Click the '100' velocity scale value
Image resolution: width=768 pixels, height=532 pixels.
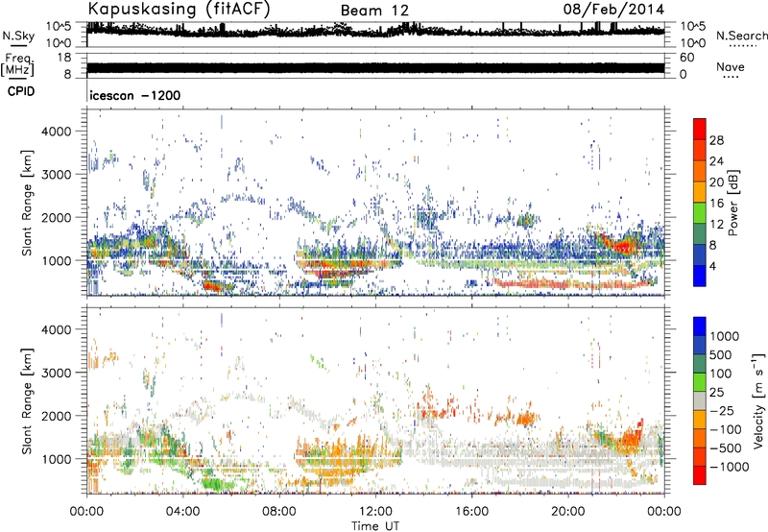[x=721, y=374]
